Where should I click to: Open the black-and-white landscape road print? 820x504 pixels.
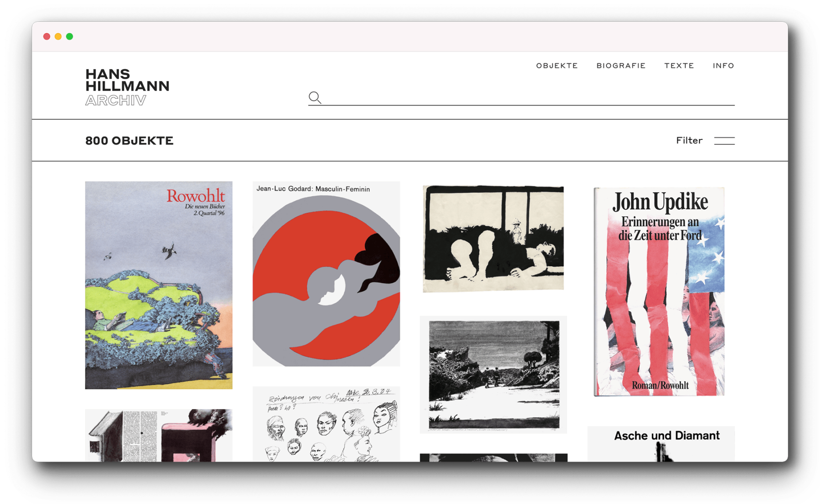pyautogui.click(x=493, y=374)
